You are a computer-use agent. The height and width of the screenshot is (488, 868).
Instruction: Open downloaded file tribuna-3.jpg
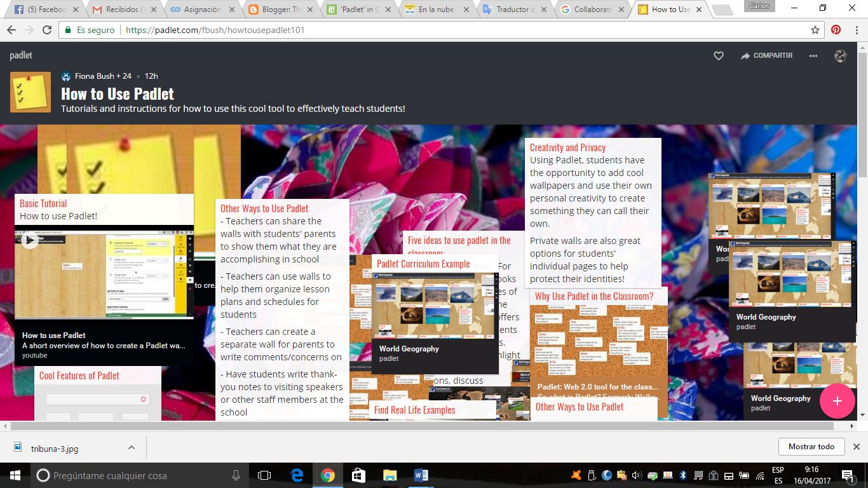tap(55, 448)
